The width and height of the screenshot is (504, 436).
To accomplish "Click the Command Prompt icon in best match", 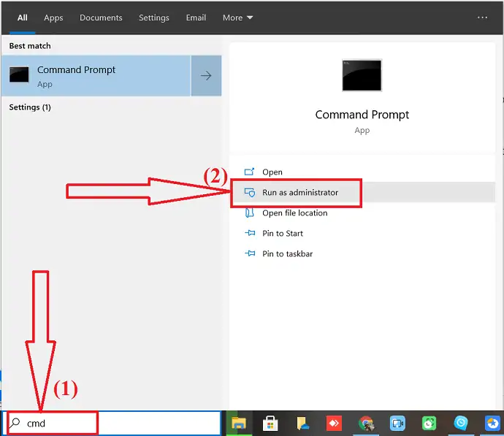I will click(19, 74).
